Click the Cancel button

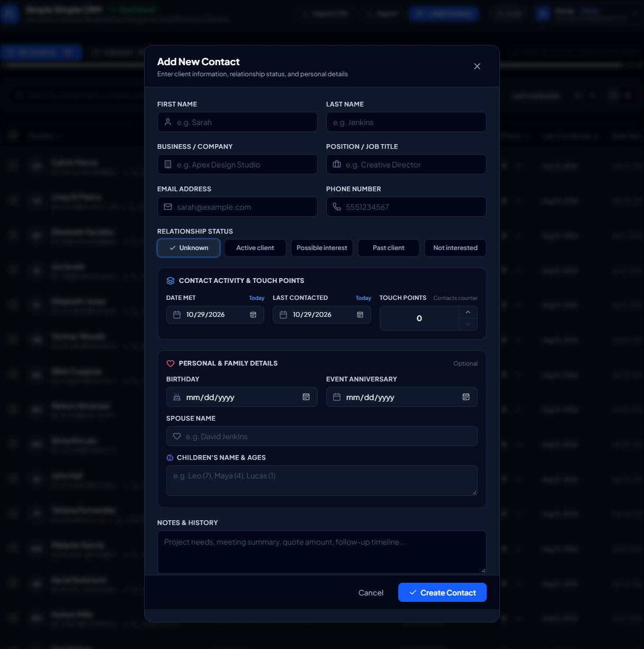pyautogui.click(x=371, y=593)
